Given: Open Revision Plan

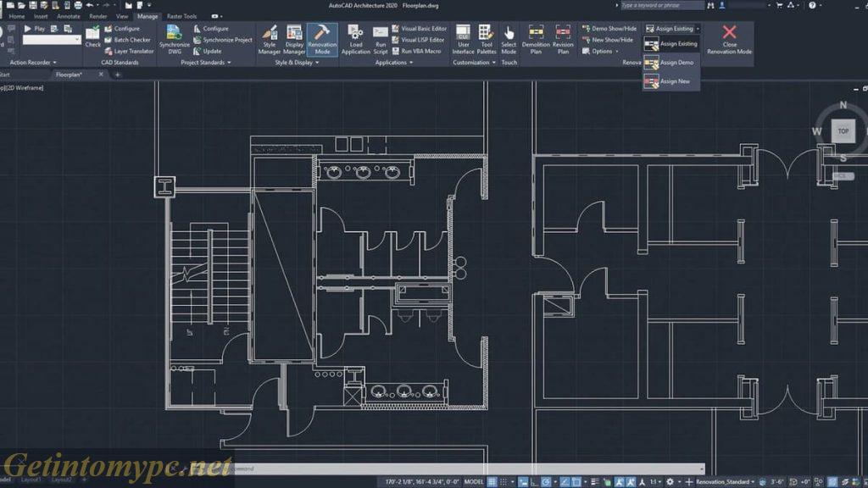Looking at the screenshot, I should [563, 39].
